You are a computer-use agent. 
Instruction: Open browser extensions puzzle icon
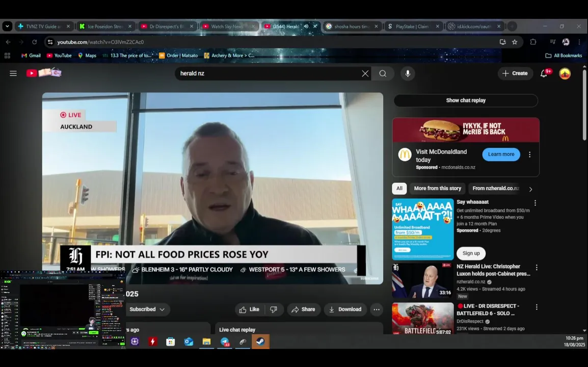coord(533,42)
